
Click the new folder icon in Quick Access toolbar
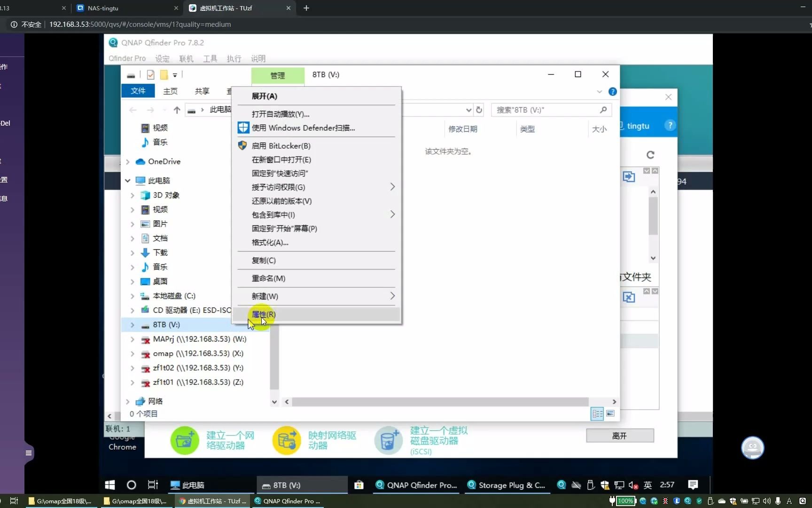tap(164, 75)
